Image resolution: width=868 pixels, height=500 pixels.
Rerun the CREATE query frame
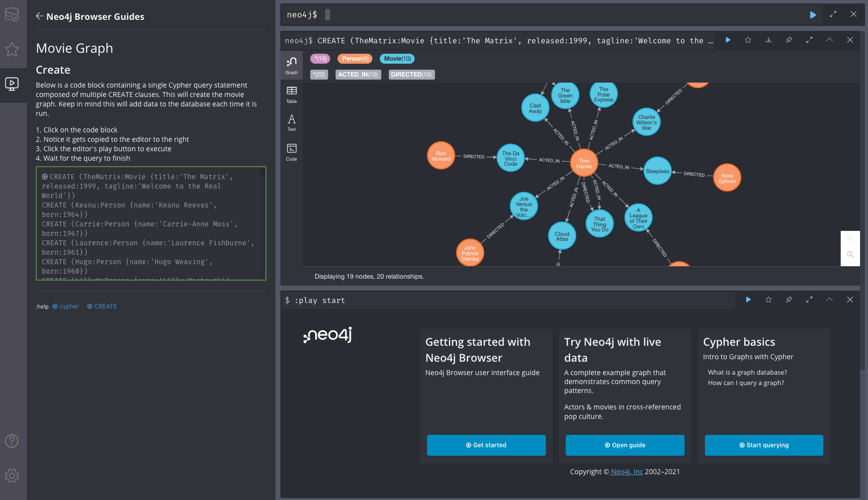tap(728, 40)
